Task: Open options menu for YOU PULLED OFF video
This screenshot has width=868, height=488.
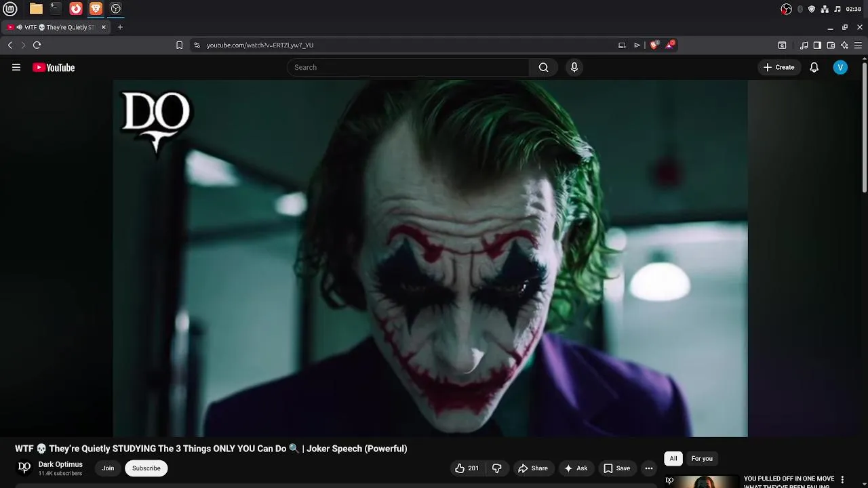Action: pyautogui.click(x=842, y=480)
